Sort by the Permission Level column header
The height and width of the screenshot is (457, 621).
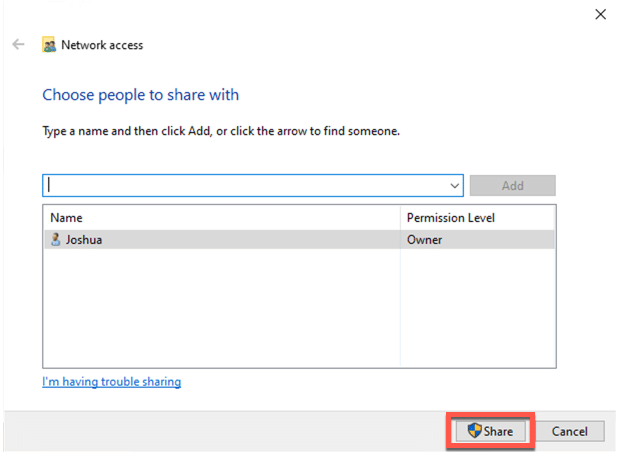click(450, 217)
